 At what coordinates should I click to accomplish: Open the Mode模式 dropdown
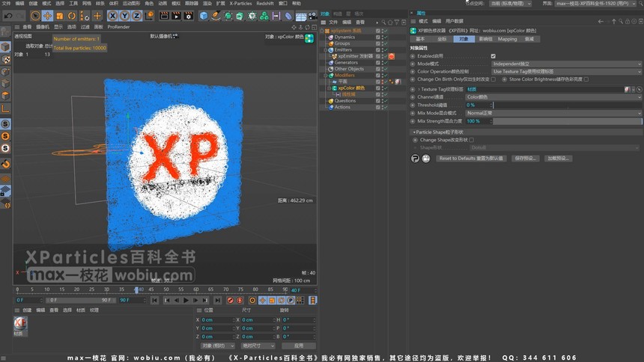click(566, 64)
